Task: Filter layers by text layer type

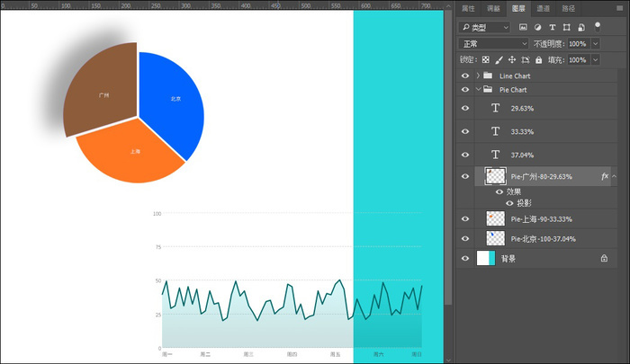Action: tap(552, 27)
